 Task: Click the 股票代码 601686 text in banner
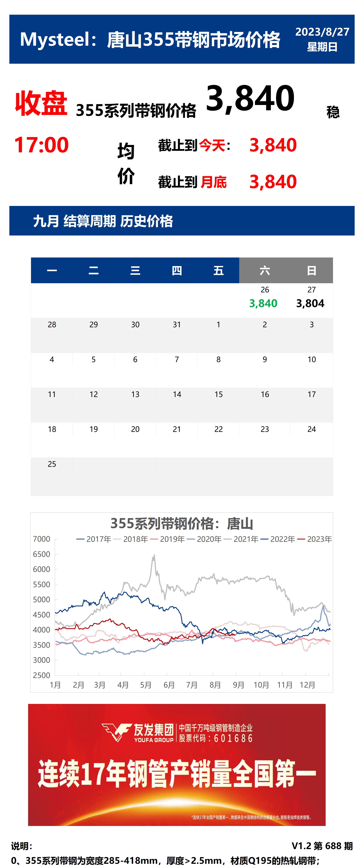(x=216, y=738)
